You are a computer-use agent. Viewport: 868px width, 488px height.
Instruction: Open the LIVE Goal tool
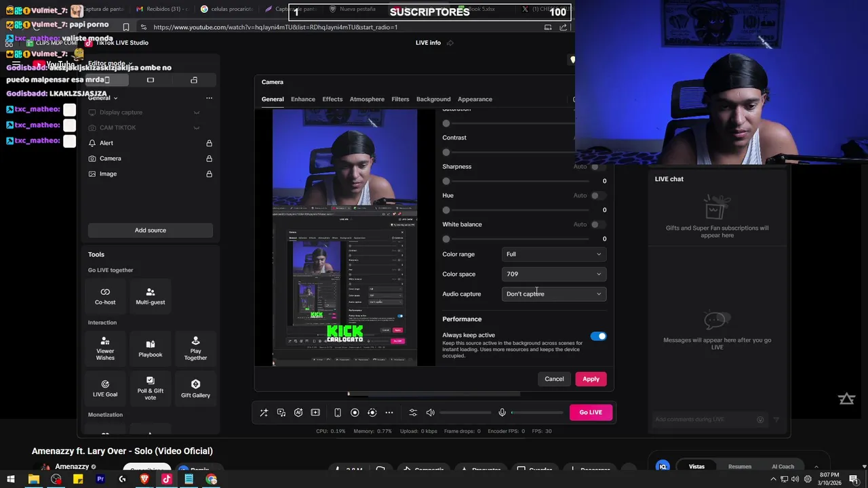(105, 388)
